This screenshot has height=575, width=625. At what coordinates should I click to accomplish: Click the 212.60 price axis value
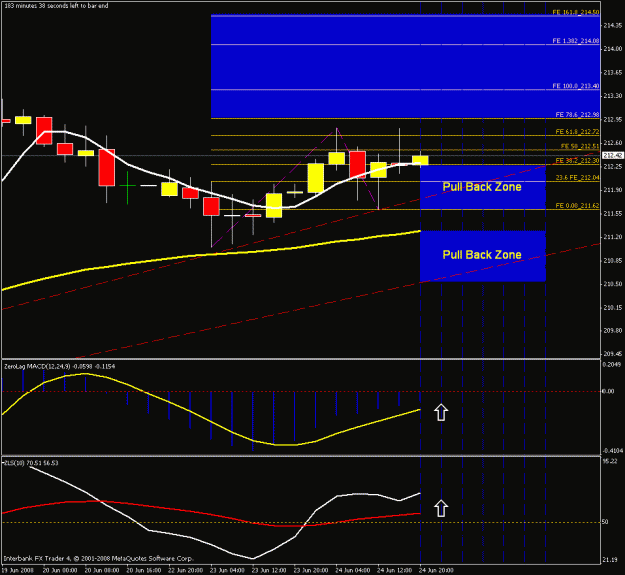point(613,143)
